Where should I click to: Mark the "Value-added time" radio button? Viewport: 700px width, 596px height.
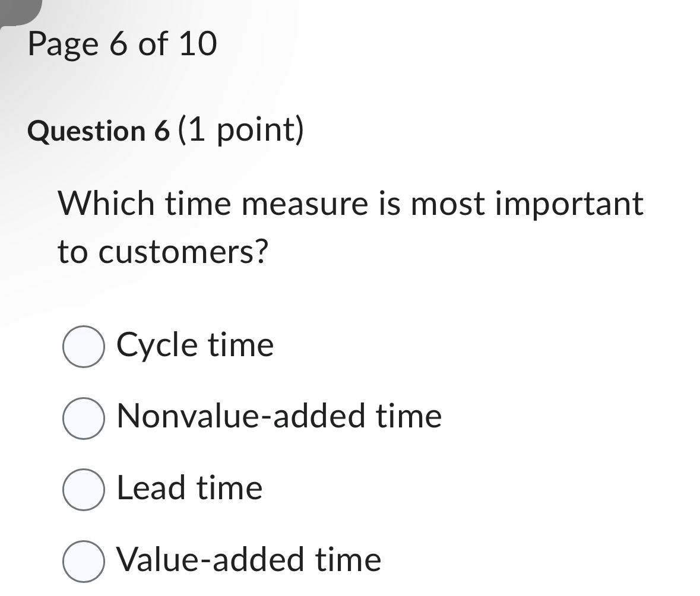tap(84, 561)
